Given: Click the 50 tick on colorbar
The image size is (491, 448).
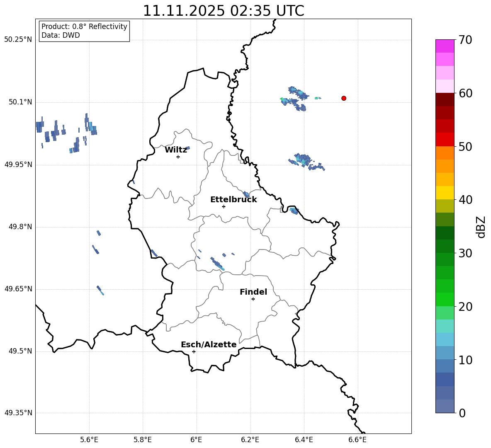Looking at the screenshot, I should coord(465,146).
